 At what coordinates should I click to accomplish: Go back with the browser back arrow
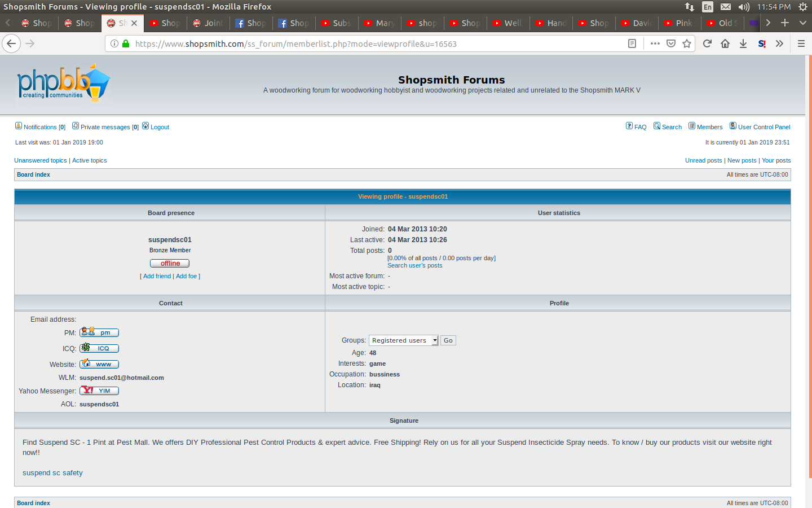(11, 43)
